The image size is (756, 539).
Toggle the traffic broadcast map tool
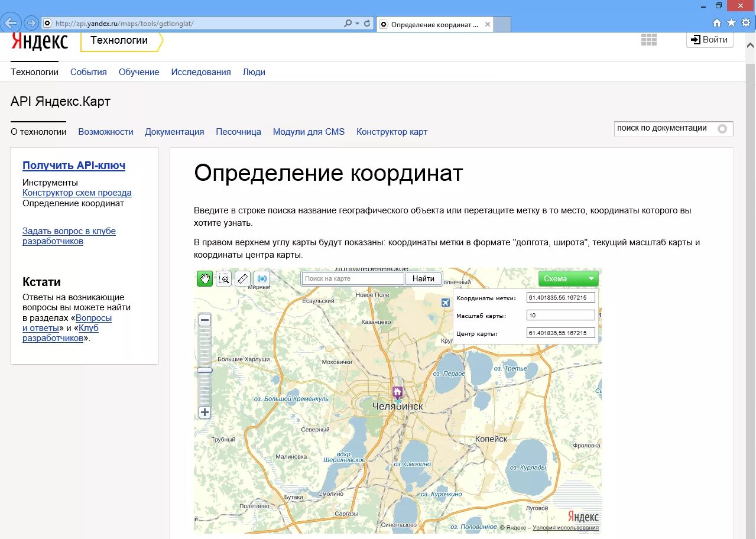pyautogui.click(x=261, y=278)
